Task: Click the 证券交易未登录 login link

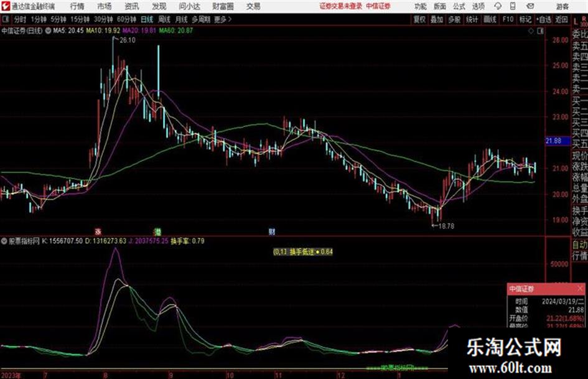Action: click(340, 6)
